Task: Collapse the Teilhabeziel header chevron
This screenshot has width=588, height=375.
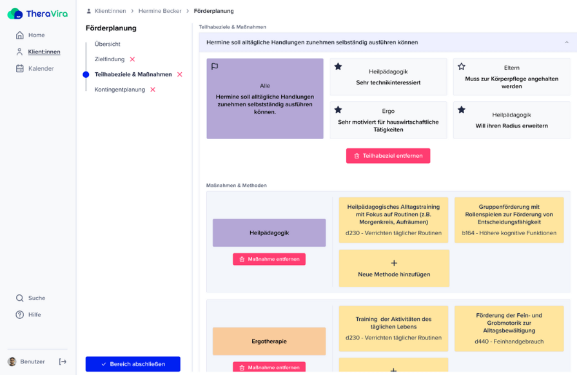Action: pos(567,43)
